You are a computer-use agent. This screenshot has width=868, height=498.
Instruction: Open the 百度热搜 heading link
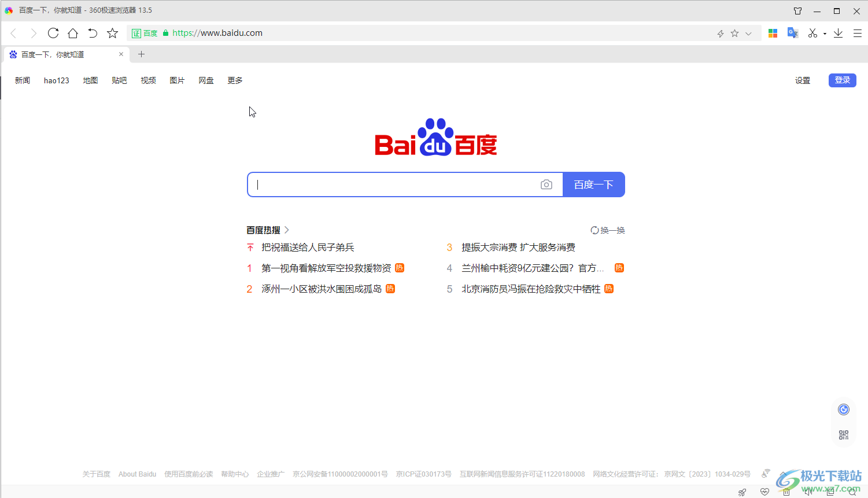click(268, 230)
